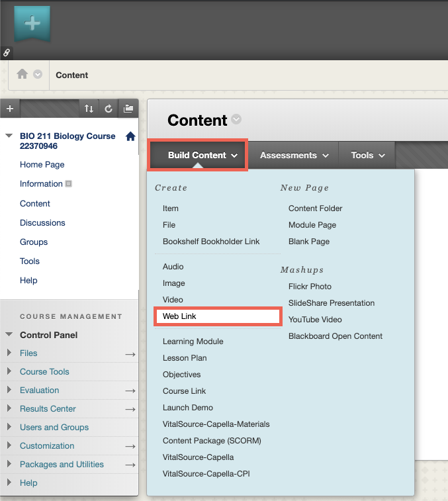Expand the Users and Groups section triangle

[x=9, y=427]
